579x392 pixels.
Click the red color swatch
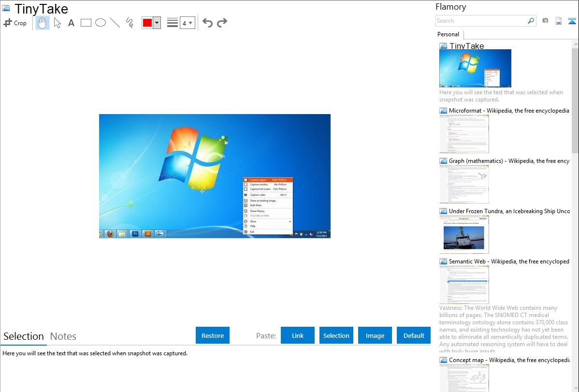click(147, 23)
